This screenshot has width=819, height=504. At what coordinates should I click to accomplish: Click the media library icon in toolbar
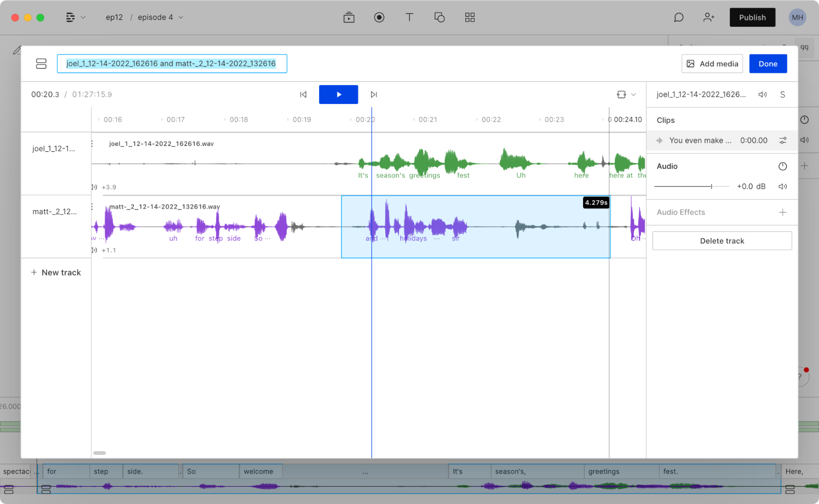349,17
